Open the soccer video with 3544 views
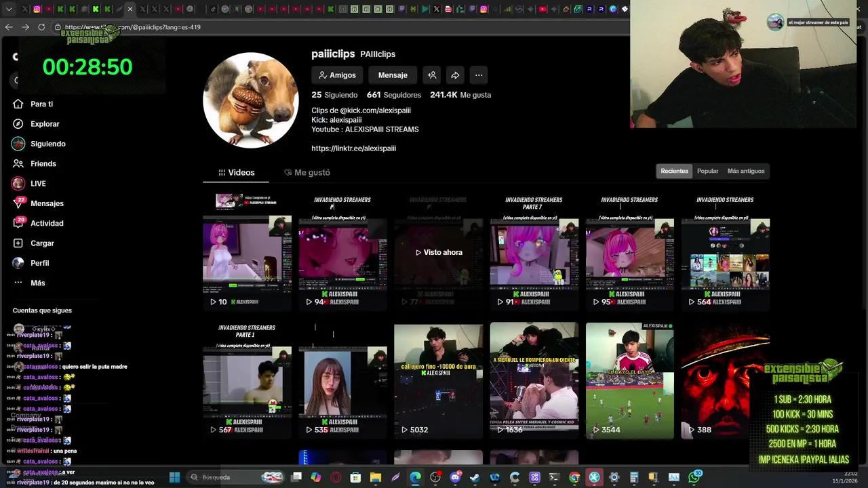Screen dimensions: 868x488 (630, 380)
